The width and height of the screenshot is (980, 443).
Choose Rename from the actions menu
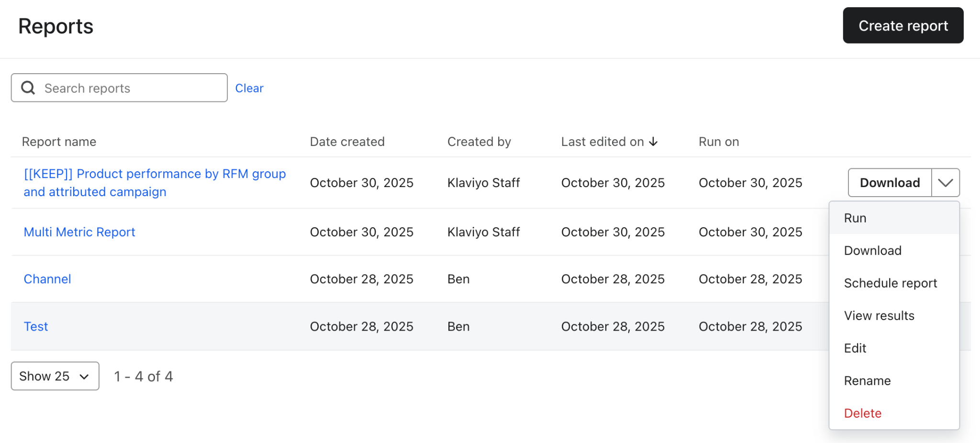point(867,381)
